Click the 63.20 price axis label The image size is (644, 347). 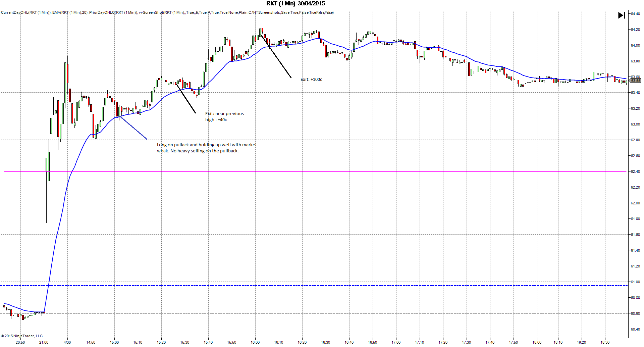click(x=635, y=108)
